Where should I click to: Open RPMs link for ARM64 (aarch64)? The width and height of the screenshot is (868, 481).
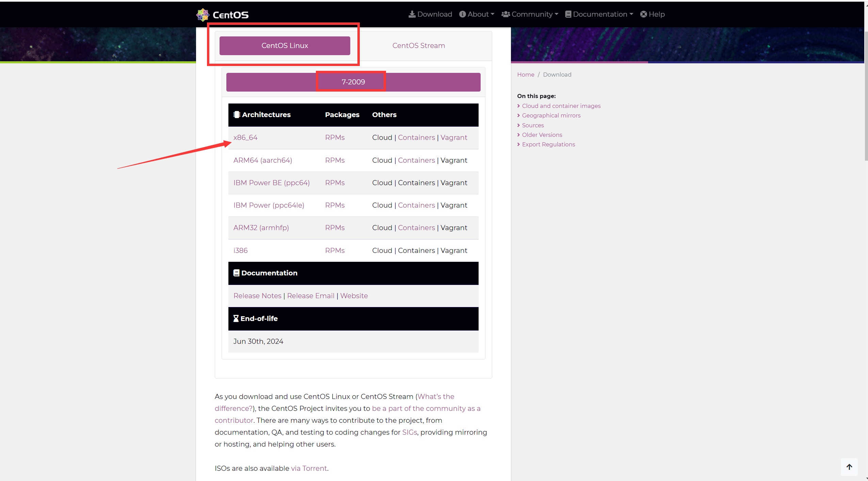(335, 160)
